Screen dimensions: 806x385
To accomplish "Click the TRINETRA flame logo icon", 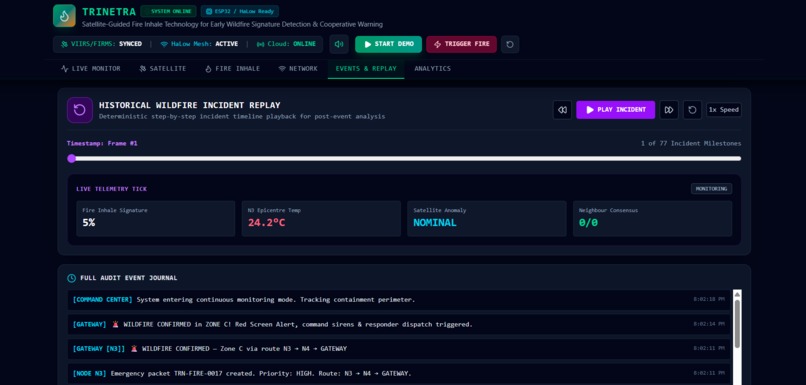I will (64, 16).
